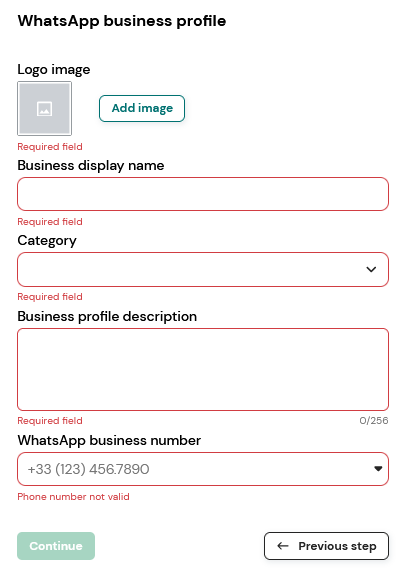The width and height of the screenshot is (407, 571).
Task: Click the 'Required field' error below Category
Action: coord(50,297)
